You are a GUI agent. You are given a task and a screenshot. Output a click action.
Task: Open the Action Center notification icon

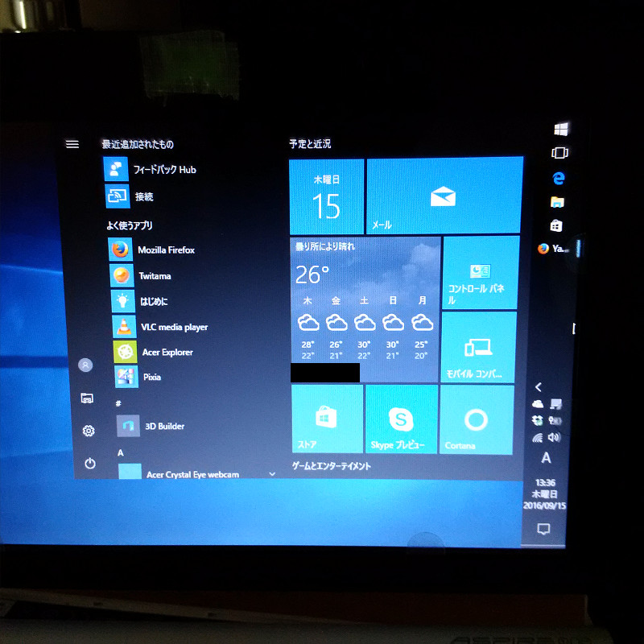(x=544, y=529)
